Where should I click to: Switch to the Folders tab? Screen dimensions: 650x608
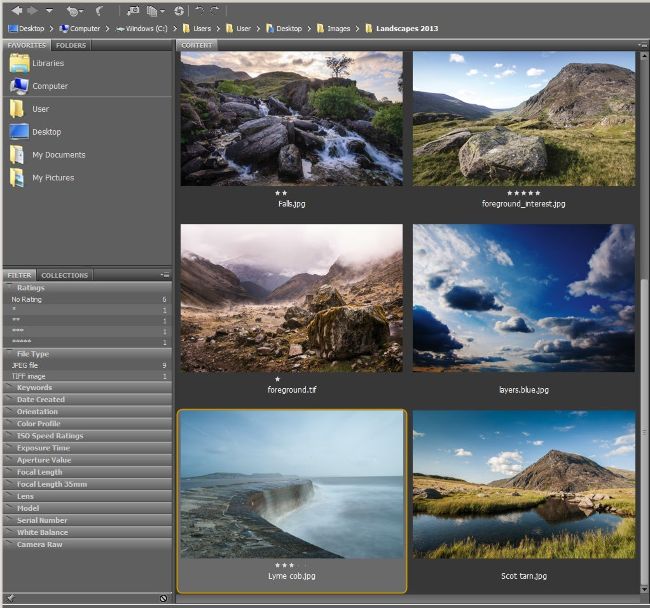pyautogui.click(x=70, y=45)
